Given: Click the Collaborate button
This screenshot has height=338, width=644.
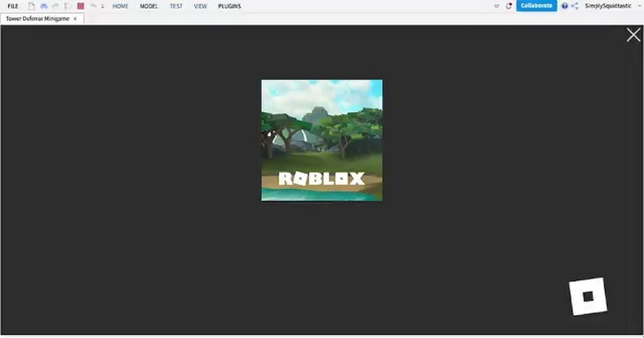Looking at the screenshot, I should point(536,6).
